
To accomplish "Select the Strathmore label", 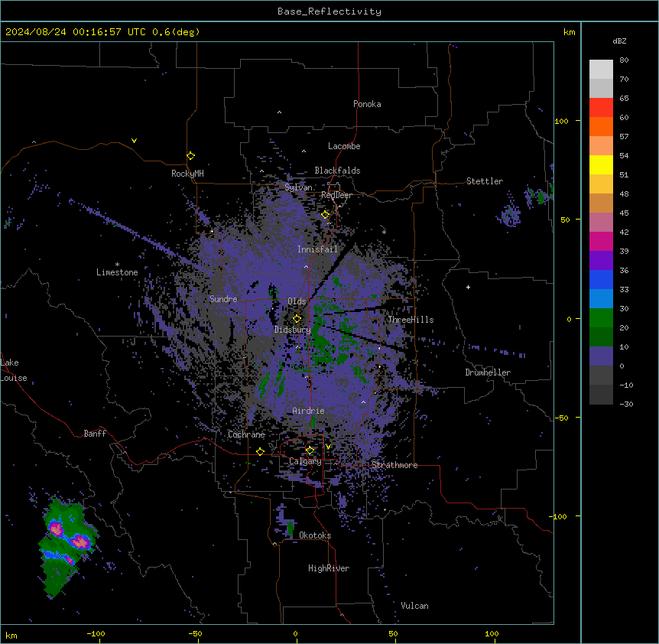I will coord(394,465).
